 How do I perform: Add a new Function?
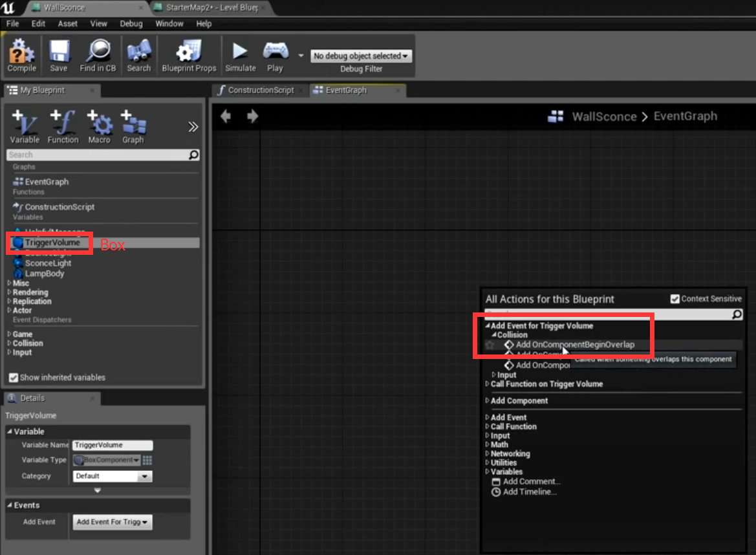coord(63,127)
